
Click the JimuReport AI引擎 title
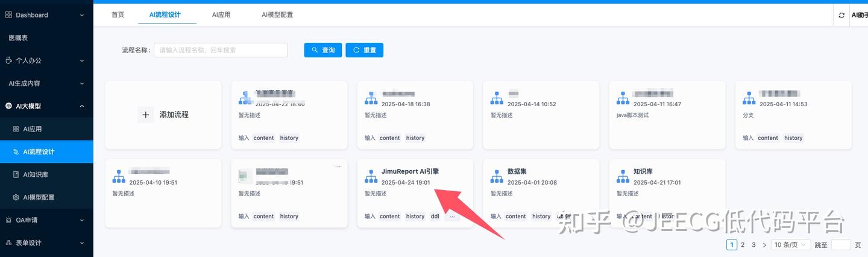pos(410,172)
